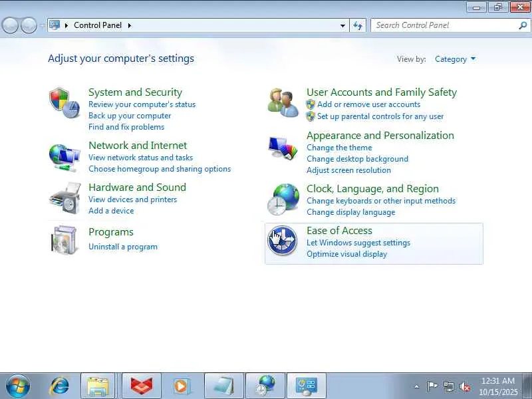Click Change desktop background
Viewport: 532px width, 399px height.
pos(357,159)
